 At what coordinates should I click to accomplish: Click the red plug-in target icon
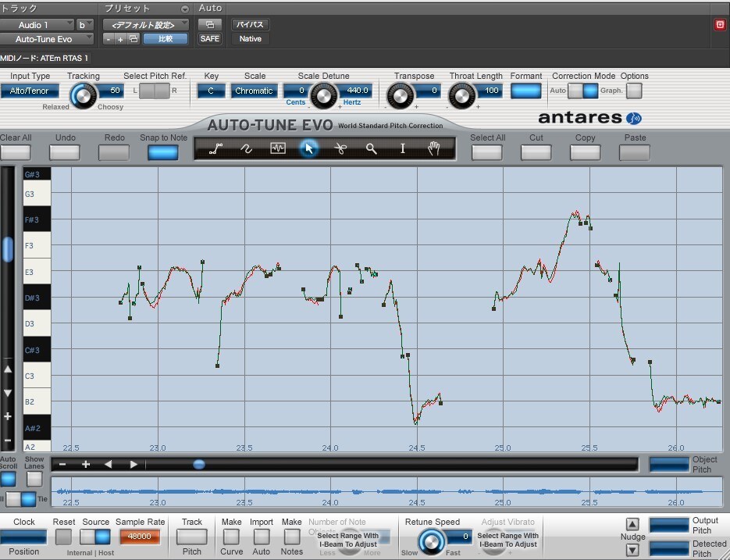(x=720, y=25)
